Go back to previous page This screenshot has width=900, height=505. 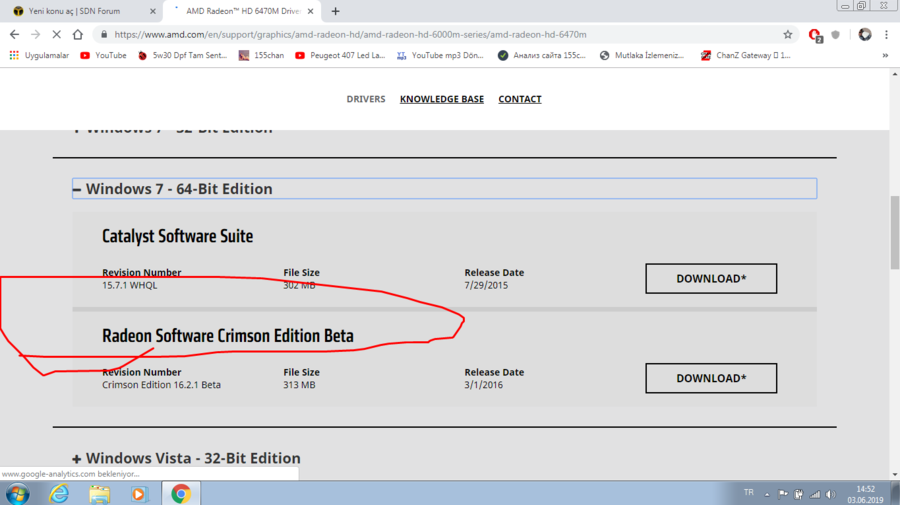click(14, 34)
